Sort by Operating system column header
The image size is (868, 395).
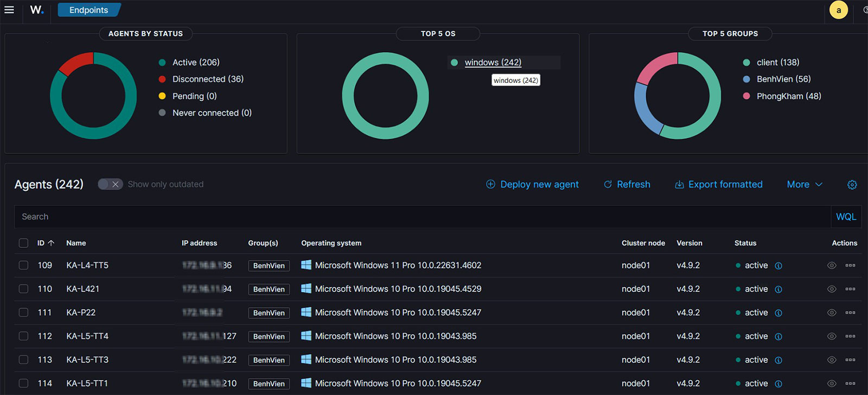pos(331,243)
